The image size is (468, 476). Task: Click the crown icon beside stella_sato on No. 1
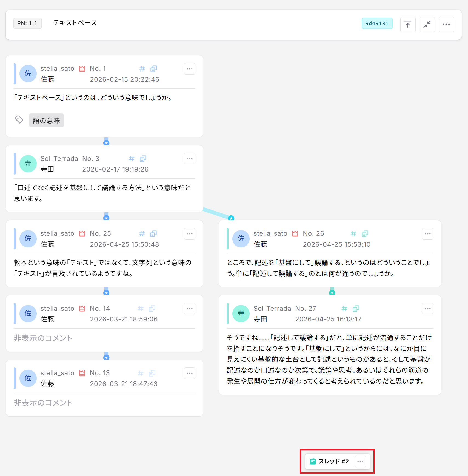[x=82, y=69]
